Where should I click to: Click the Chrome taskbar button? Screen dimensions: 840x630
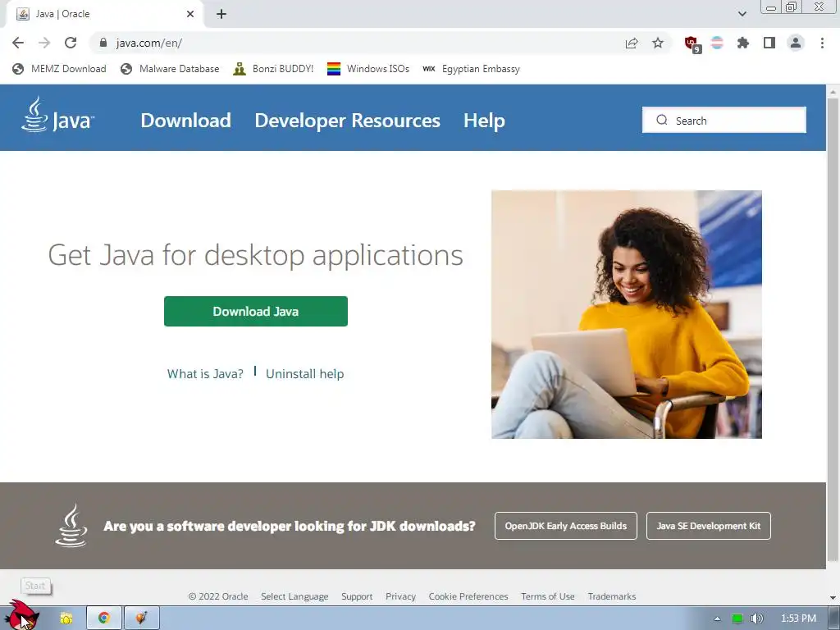[x=104, y=618]
